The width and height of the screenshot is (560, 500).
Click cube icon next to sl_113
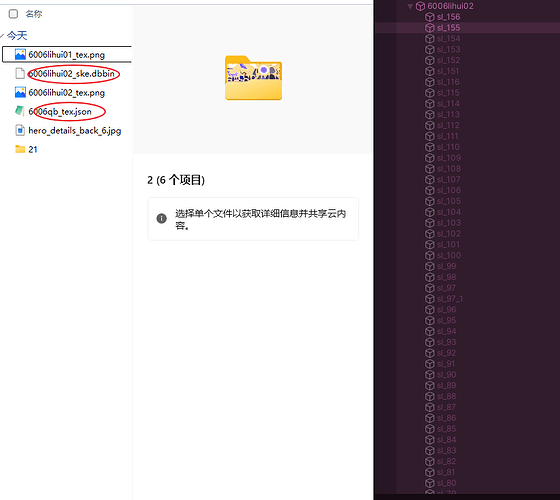(x=430, y=114)
